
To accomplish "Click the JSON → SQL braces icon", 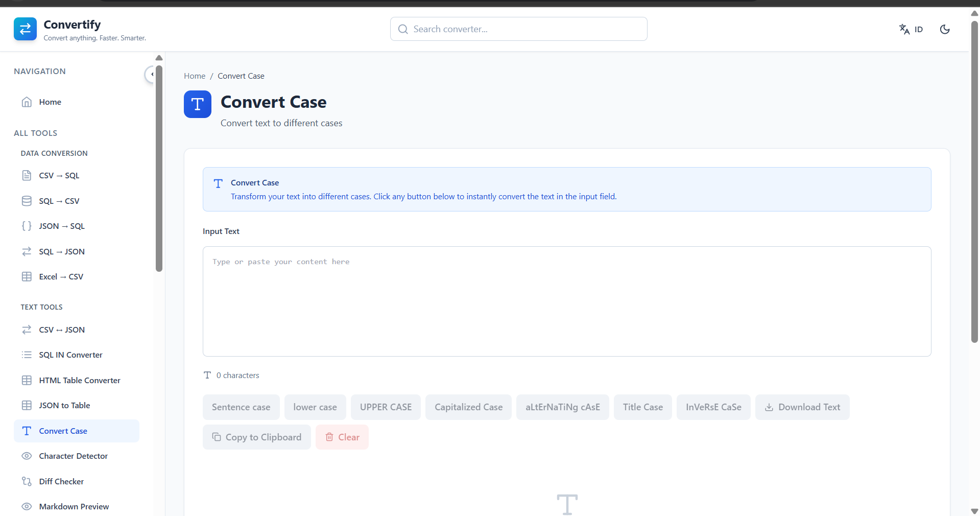I will (27, 226).
